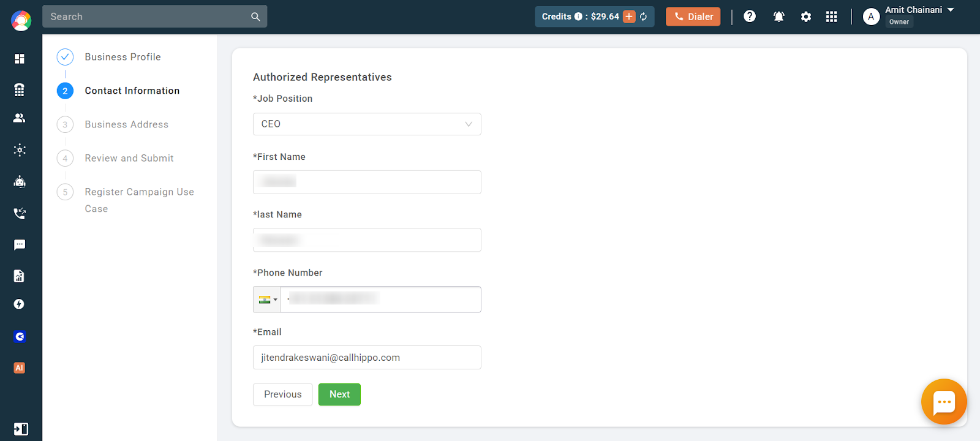Open the dashboard grid icon in sidebar
The width and height of the screenshot is (980, 441).
(20, 59)
